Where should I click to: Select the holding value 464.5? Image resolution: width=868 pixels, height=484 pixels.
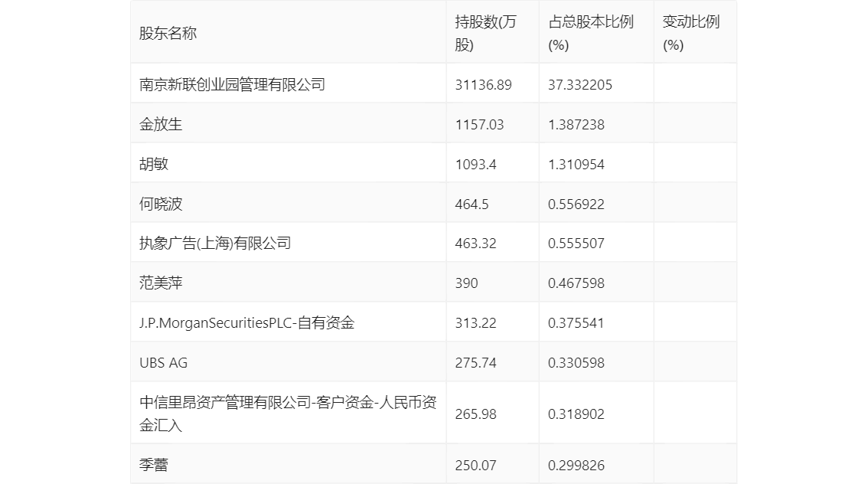(x=472, y=204)
